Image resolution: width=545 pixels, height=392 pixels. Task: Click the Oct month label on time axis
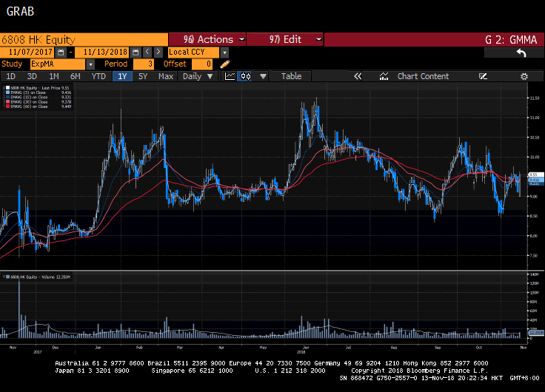[479, 347]
